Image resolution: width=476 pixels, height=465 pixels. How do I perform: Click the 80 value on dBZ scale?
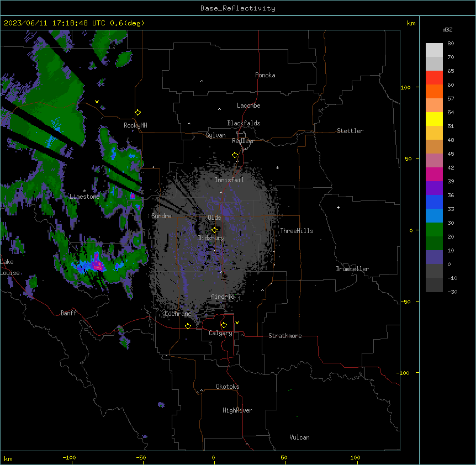click(451, 44)
